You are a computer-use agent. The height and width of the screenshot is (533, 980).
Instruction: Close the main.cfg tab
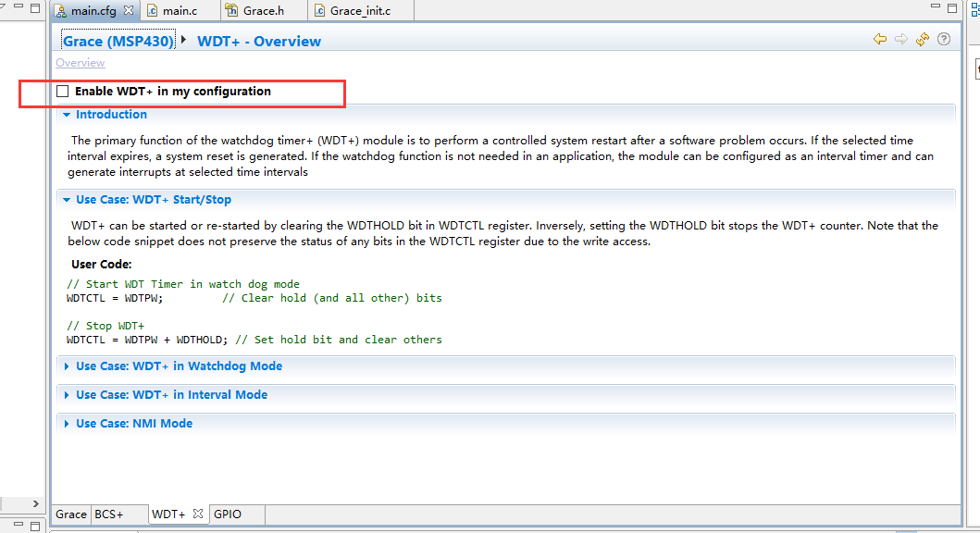[128, 10]
